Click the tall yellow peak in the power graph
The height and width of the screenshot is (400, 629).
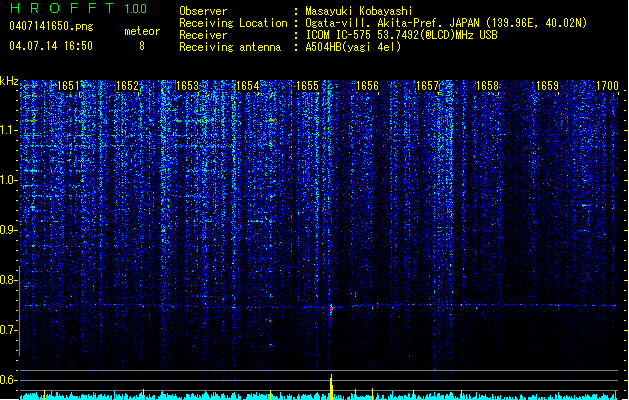[x=331, y=387]
